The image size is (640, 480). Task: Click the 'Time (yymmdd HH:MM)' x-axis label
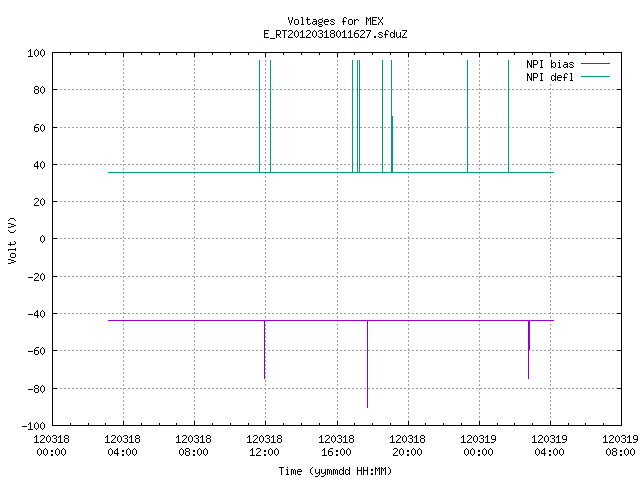coord(335,471)
